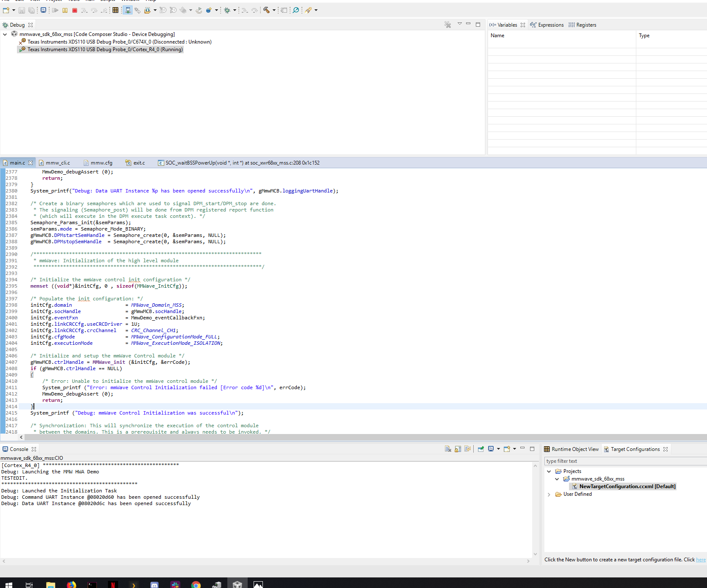Click the Step Return icon

104,10
